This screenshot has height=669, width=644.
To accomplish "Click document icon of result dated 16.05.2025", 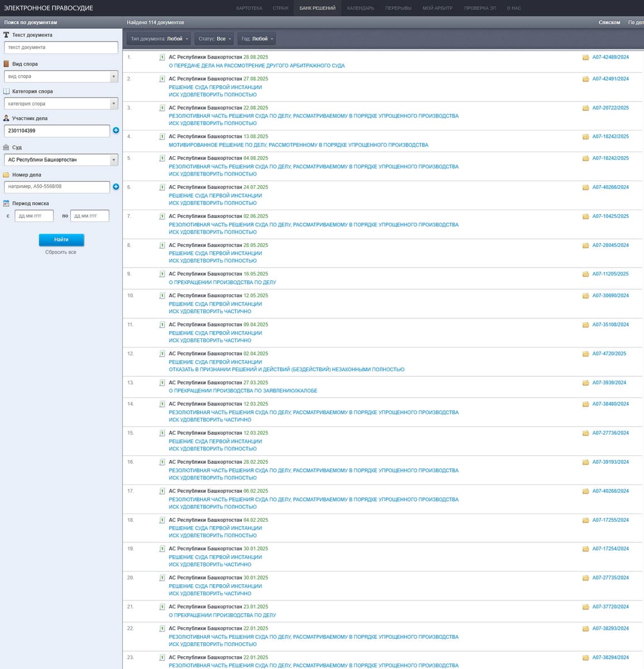I will pos(162,274).
